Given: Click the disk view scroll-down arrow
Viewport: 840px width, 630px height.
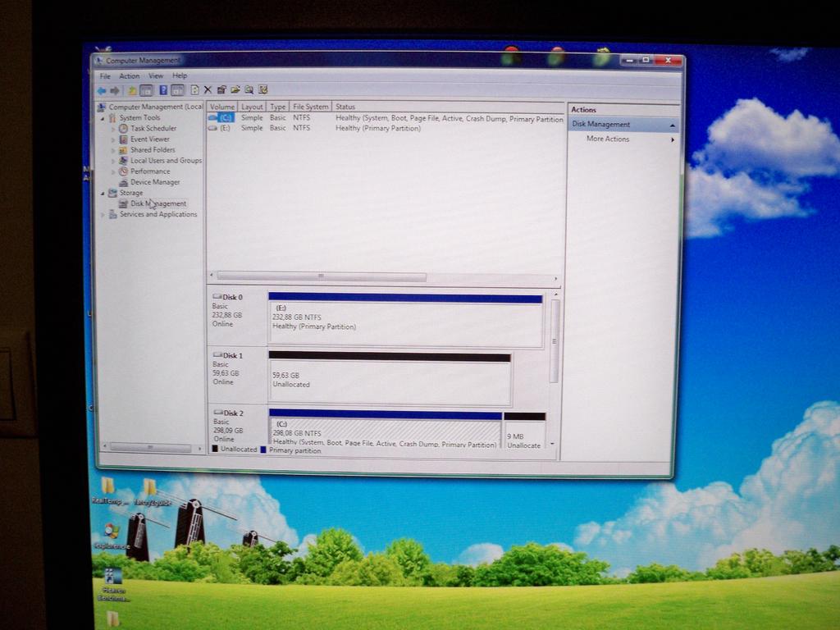Looking at the screenshot, I should (554, 444).
